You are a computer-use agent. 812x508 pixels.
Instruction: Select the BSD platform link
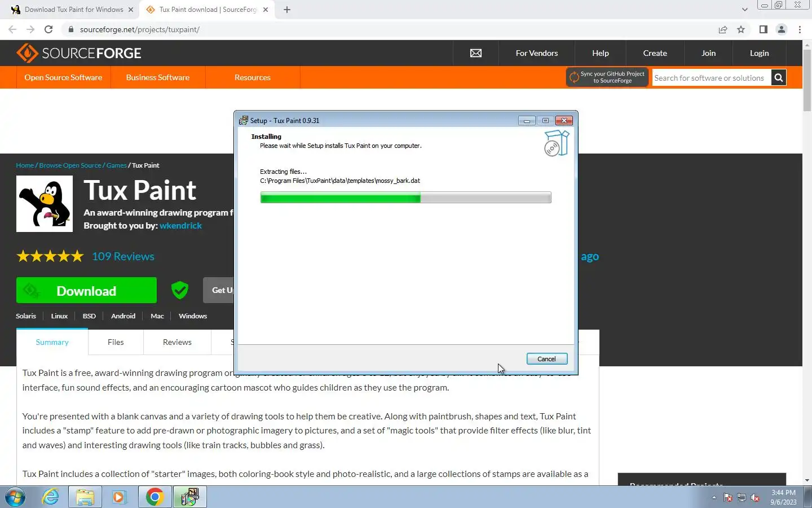[x=89, y=316]
